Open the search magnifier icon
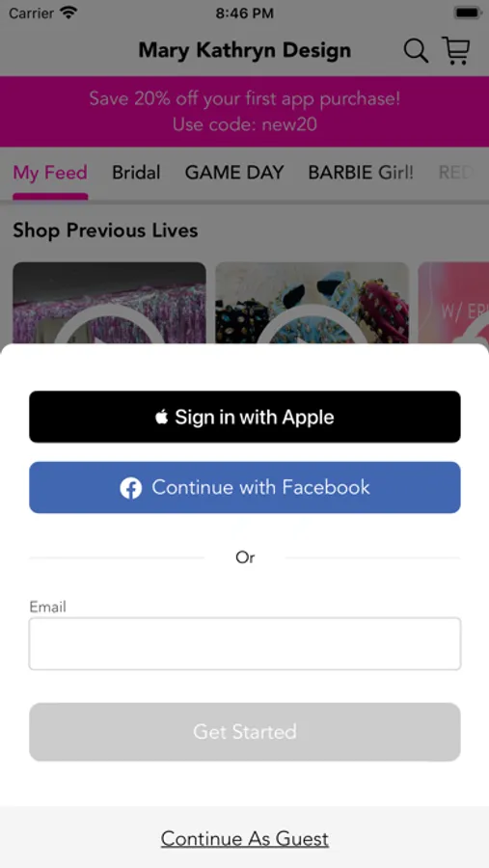 click(416, 51)
